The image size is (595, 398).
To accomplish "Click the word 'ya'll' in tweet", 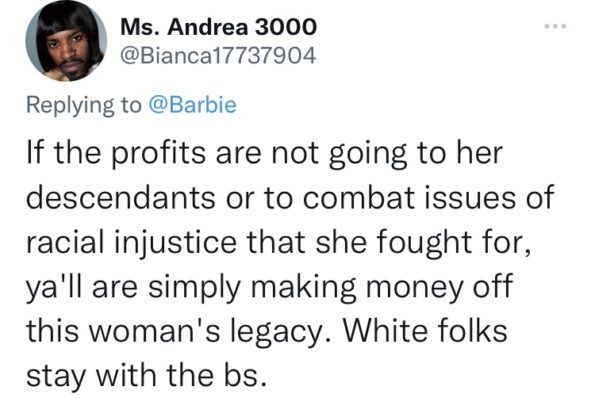I will [55, 287].
